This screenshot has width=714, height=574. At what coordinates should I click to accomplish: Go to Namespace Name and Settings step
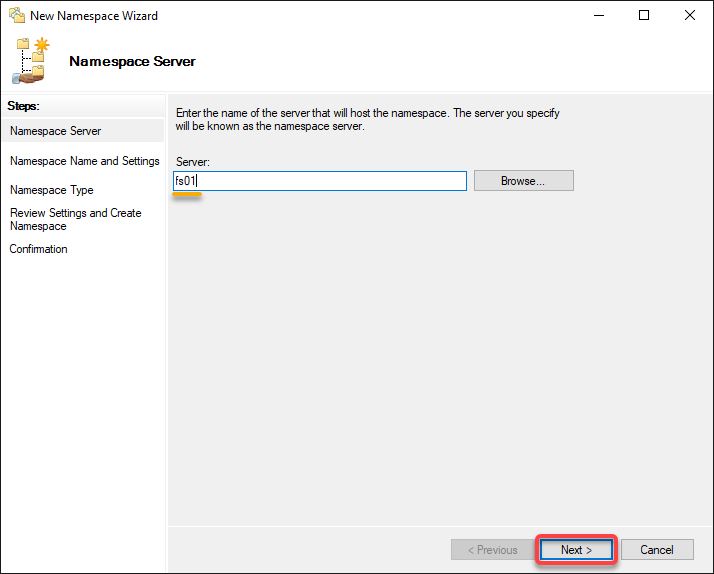tap(85, 161)
